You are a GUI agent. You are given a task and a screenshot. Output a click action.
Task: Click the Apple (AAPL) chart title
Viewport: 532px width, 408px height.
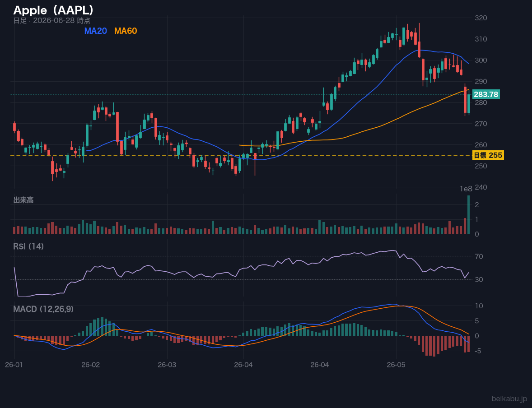(53, 10)
